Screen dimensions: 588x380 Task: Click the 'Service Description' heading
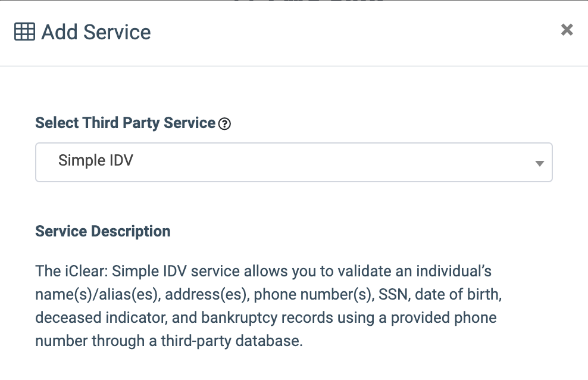pyautogui.click(x=103, y=231)
